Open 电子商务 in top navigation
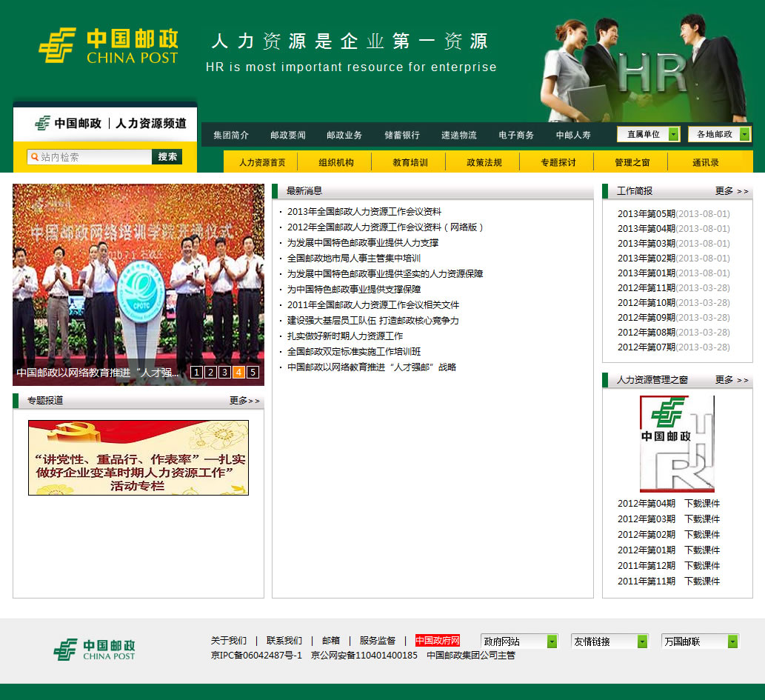This screenshot has width=765, height=700. click(516, 136)
